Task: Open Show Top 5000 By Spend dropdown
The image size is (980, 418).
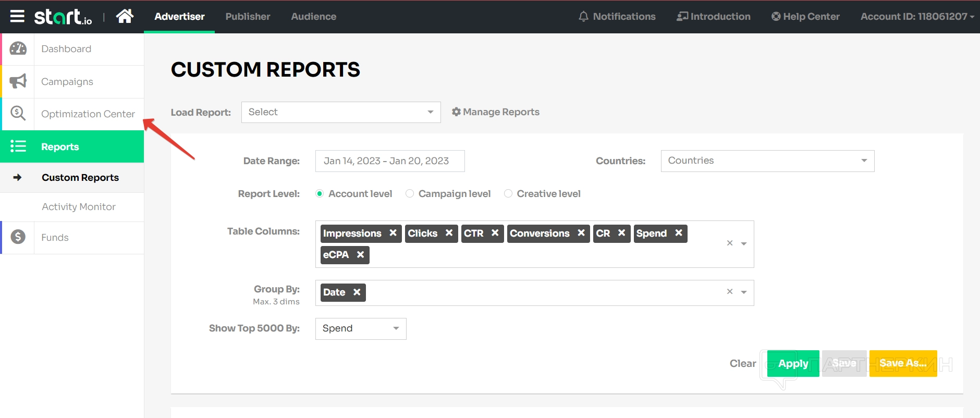Action: click(x=360, y=329)
